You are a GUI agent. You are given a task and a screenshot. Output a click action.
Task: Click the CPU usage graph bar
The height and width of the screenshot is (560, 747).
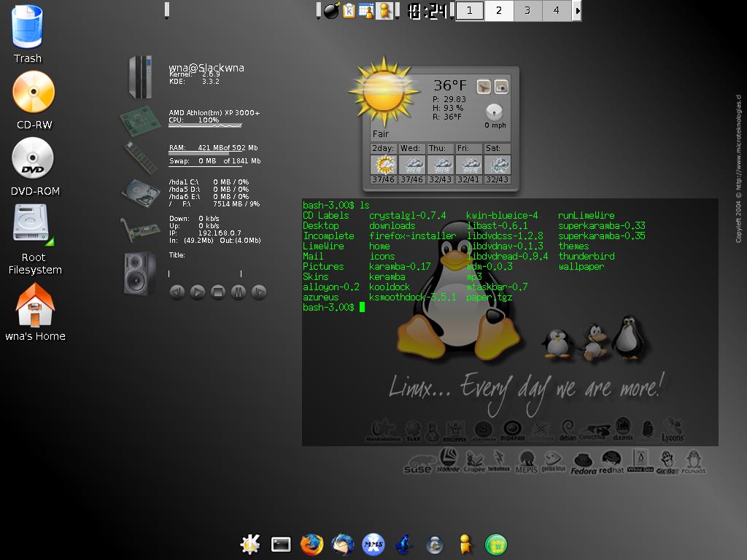(205, 125)
